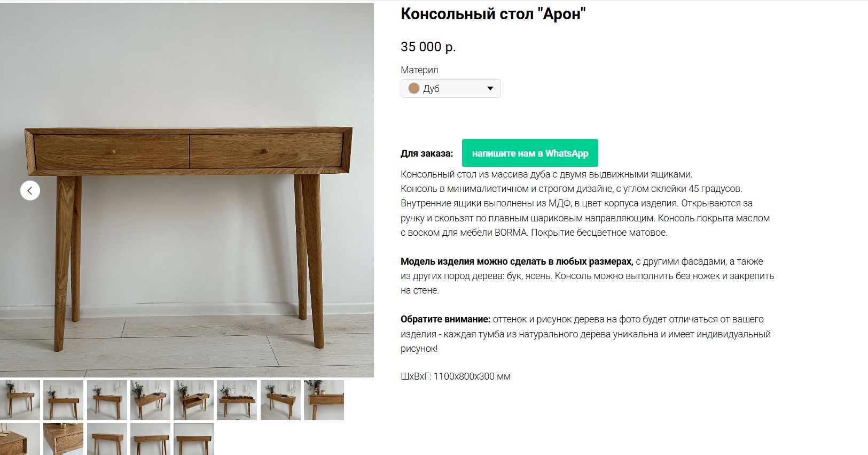Screen dimensions: 868x455
Task: View the last thumbnail in the top row
Action: (324, 400)
